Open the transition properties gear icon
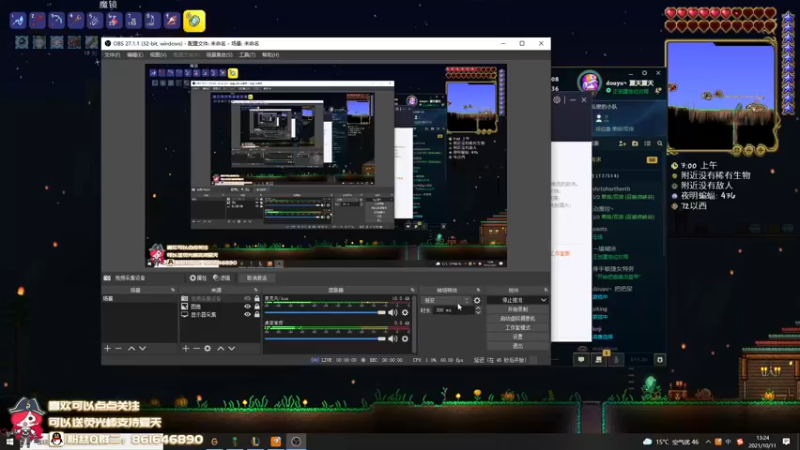Viewport: 800px width, 450px height. (x=477, y=301)
